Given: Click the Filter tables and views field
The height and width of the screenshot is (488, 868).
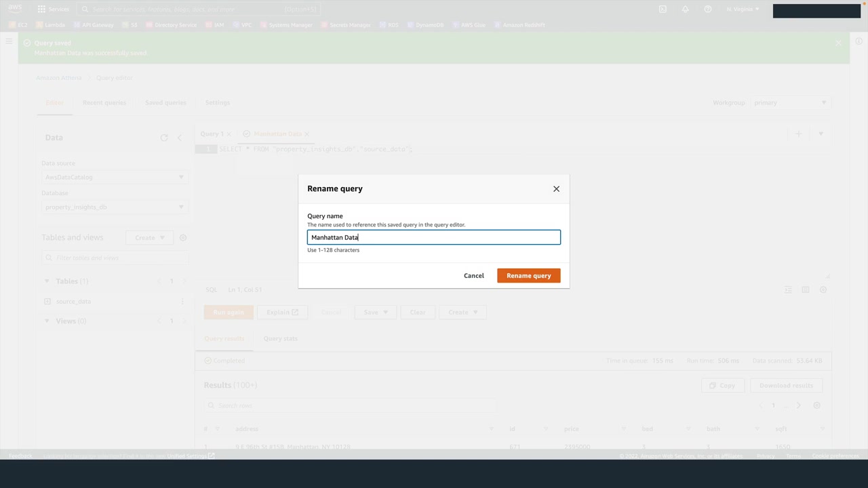Looking at the screenshot, I should pos(115,258).
